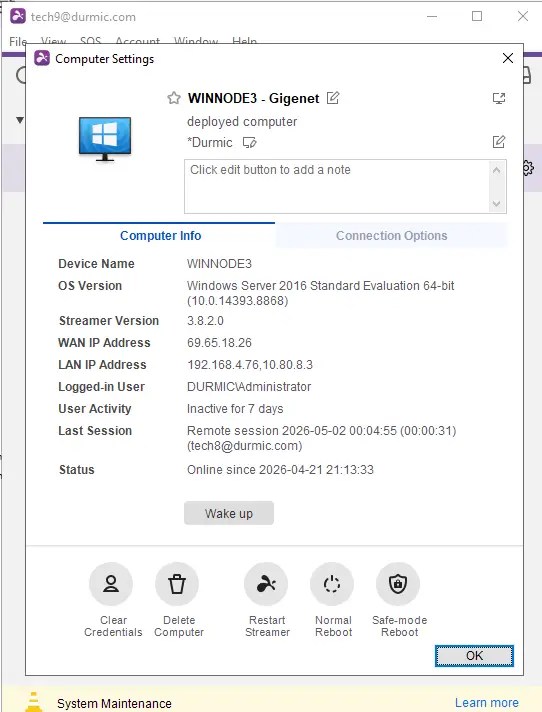Click the tech9@durmic.com window title
This screenshot has height=712, width=542.
pyautogui.click(x=83, y=17)
